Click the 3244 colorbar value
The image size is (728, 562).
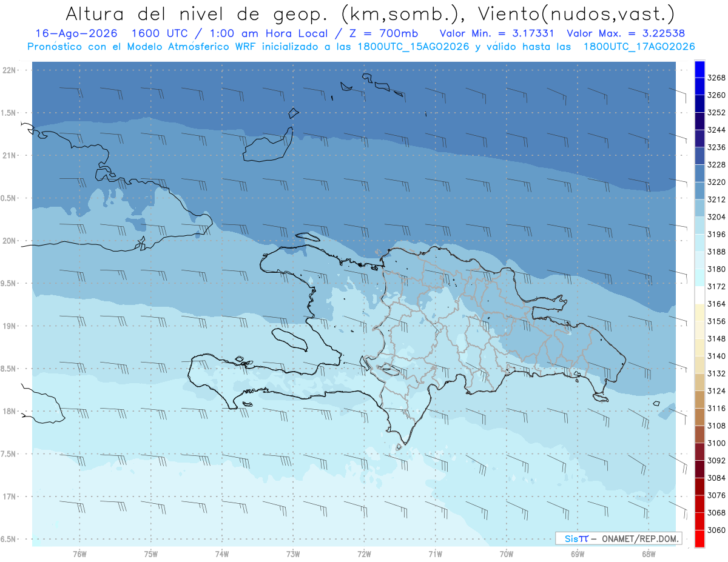tap(716, 130)
